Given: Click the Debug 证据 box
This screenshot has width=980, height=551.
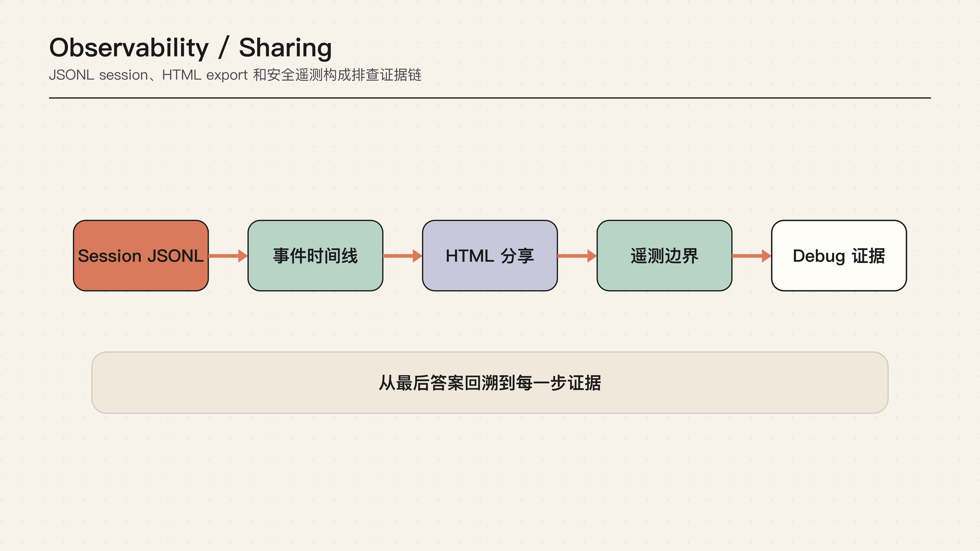Looking at the screenshot, I should (838, 256).
